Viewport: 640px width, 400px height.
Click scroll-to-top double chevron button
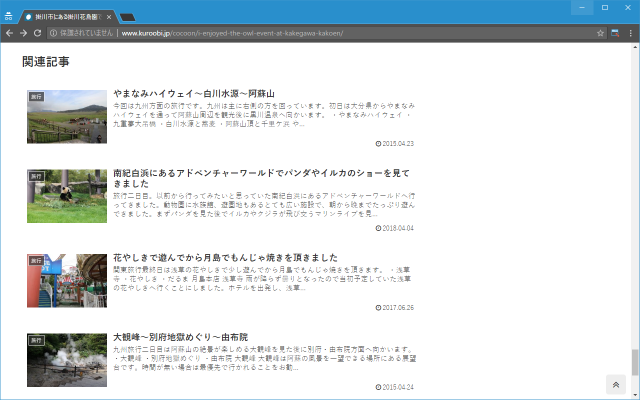616,384
